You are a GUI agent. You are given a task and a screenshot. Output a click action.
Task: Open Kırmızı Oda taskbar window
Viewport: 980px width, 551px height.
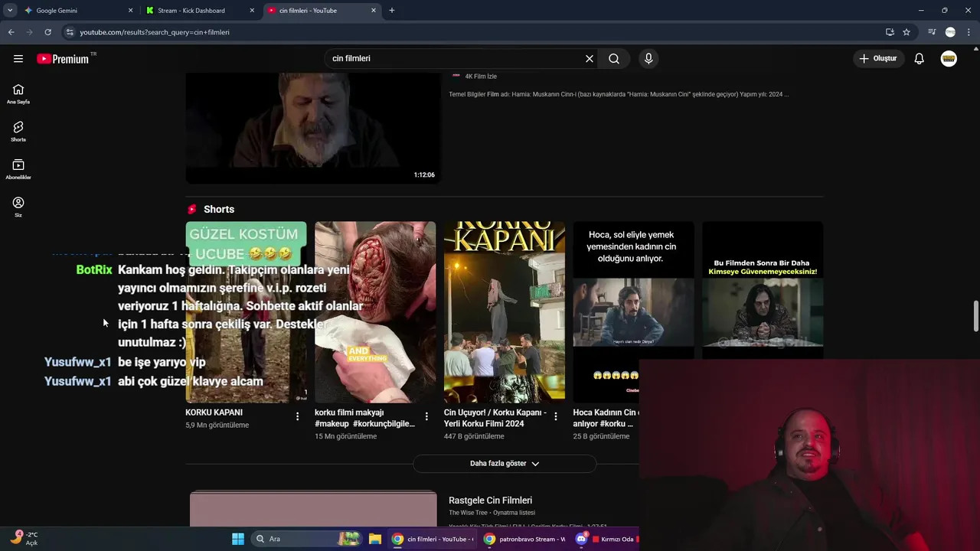[x=615, y=539]
